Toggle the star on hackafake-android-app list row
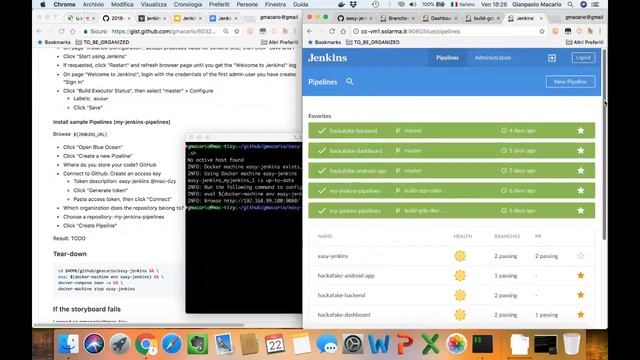640x360 pixels. pos(580,276)
